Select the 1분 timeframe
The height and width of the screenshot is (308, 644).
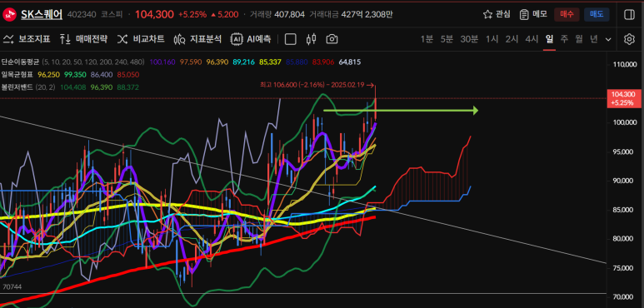[x=427, y=39]
